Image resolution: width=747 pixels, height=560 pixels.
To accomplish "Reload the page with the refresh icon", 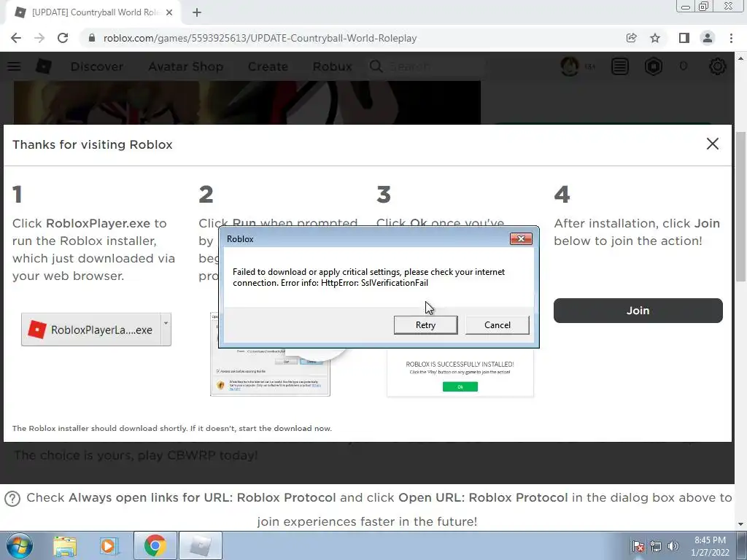I will (x=63, y=38).
